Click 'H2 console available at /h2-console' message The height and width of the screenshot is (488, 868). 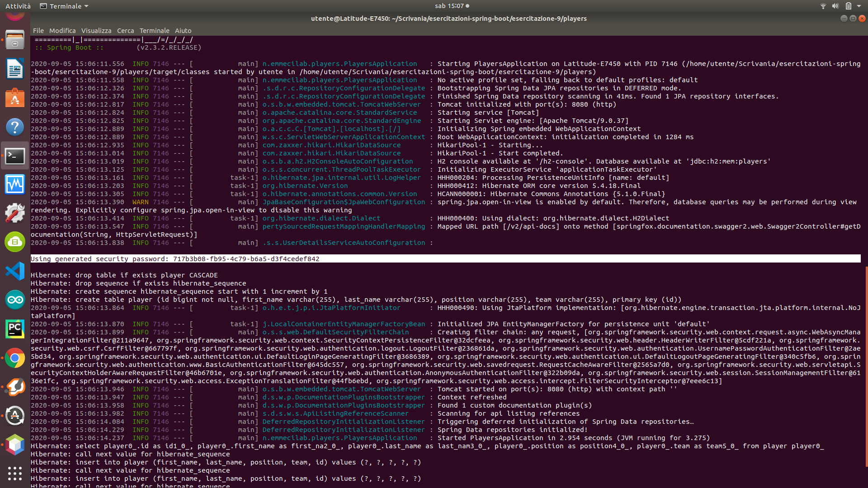(604, 161)
